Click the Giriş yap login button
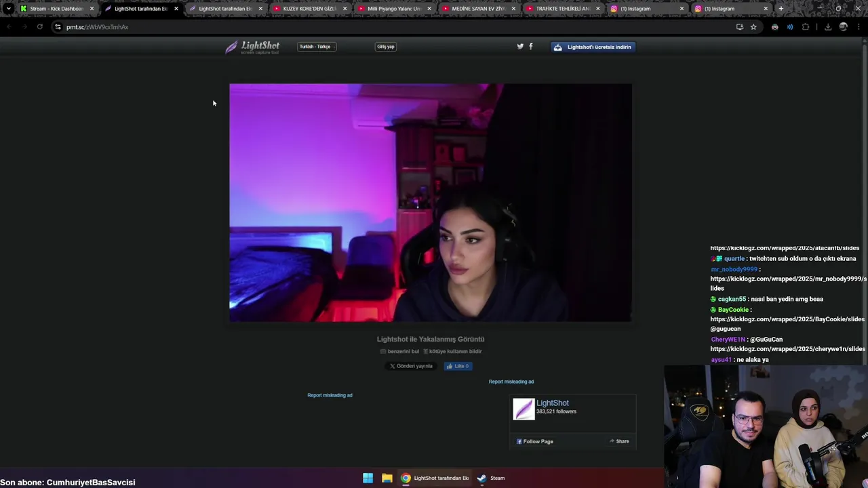868x488 pixels. 386,47
